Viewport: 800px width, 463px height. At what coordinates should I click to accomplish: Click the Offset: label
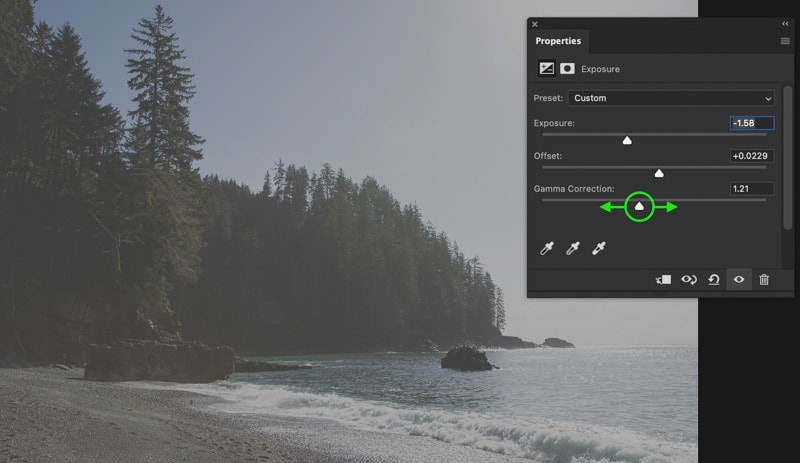coord(547,156)
